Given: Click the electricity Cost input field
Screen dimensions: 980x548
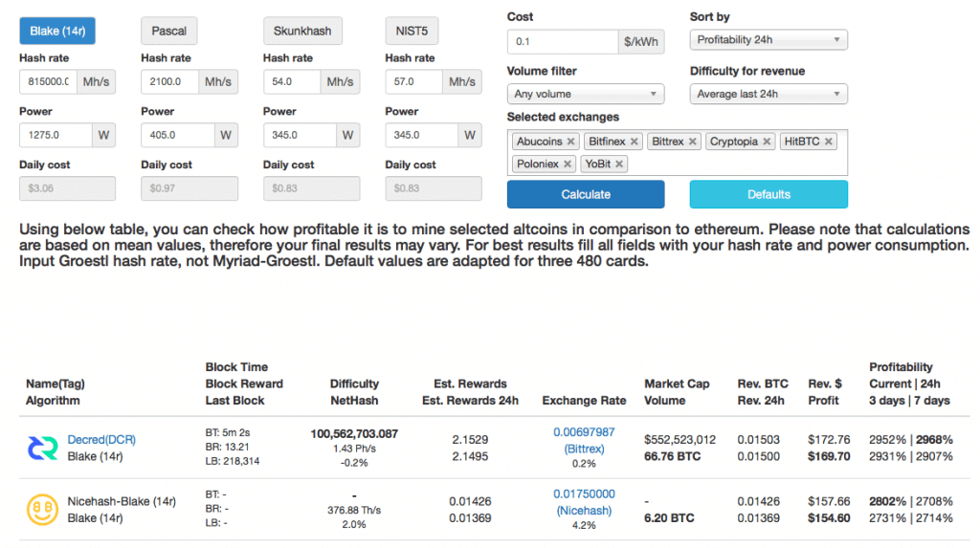Looking at the screenshot, I should pyautogui.click(x=562, y=42).
